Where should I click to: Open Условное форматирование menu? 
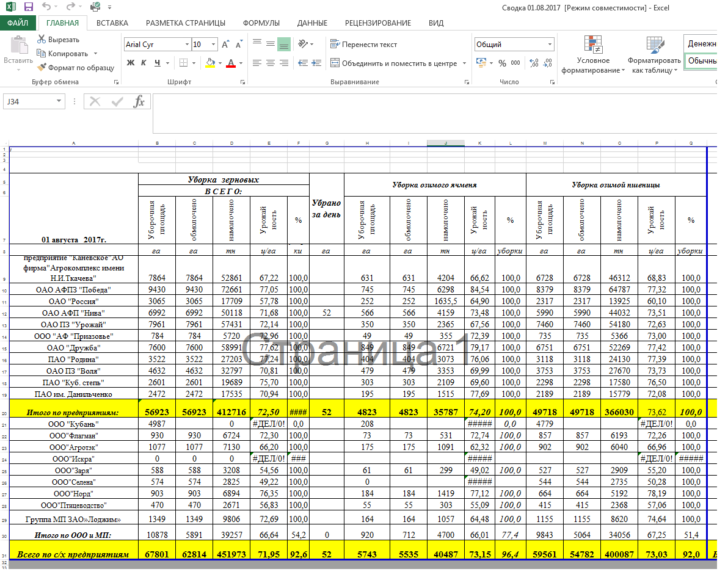pyautogui.click(x=593, y=54)
